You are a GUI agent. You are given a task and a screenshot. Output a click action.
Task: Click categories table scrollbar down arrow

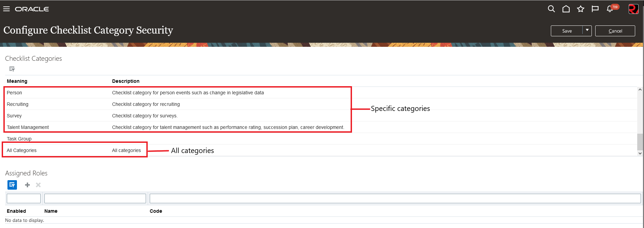pyautogui.click(x=640, y=153)
